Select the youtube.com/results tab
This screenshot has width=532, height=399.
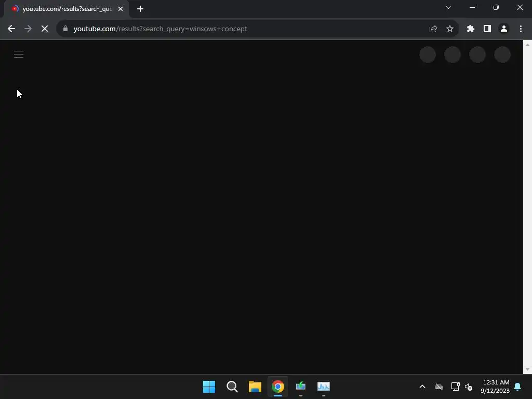point(66,9)
